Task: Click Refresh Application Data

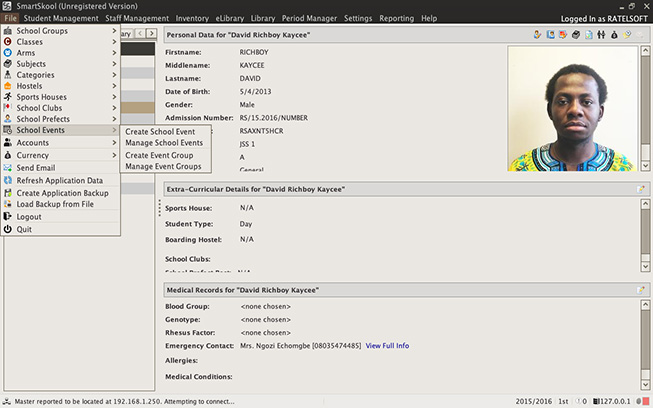Action: (x=59, y=180)
